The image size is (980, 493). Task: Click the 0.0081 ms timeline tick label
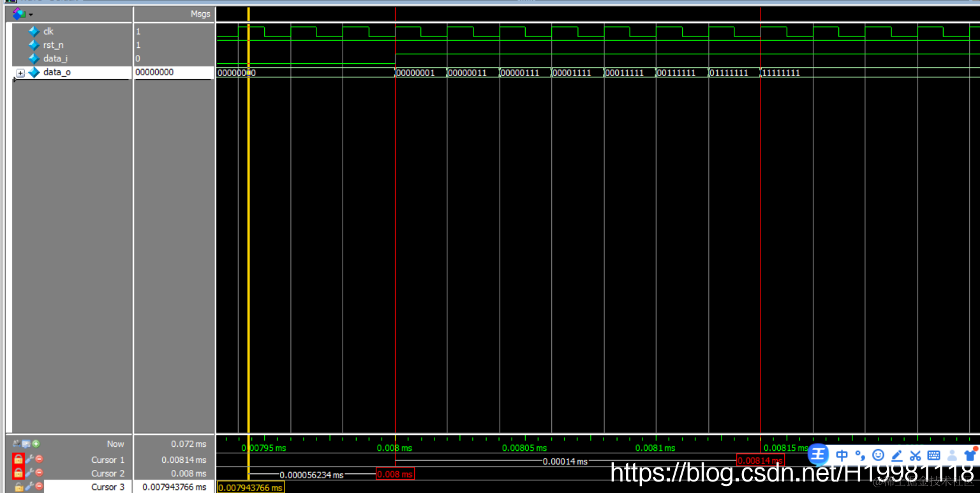(x=655, y=448)
